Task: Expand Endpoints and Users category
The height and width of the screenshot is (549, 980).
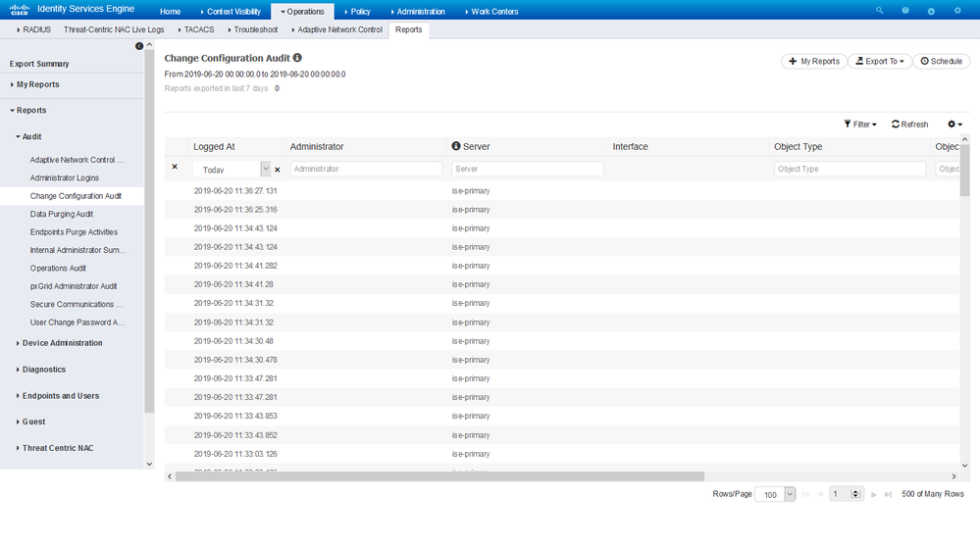Action: 58,395
